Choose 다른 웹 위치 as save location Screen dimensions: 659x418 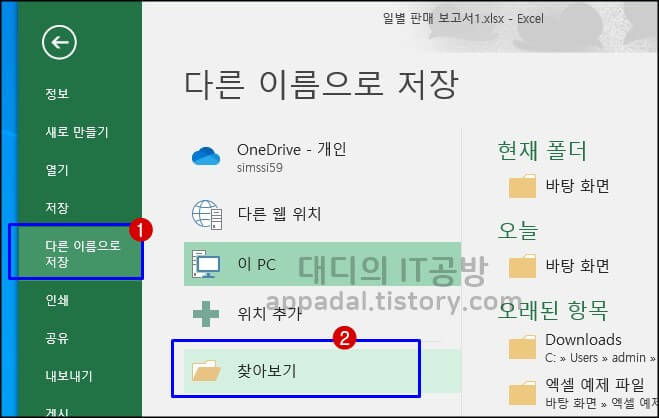tap(322, 214)
